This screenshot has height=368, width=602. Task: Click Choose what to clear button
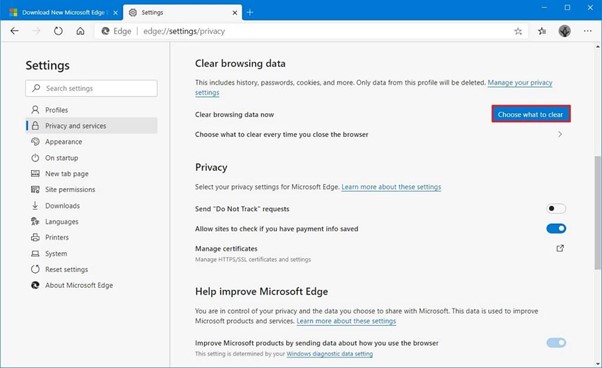(x=531, y=114)
